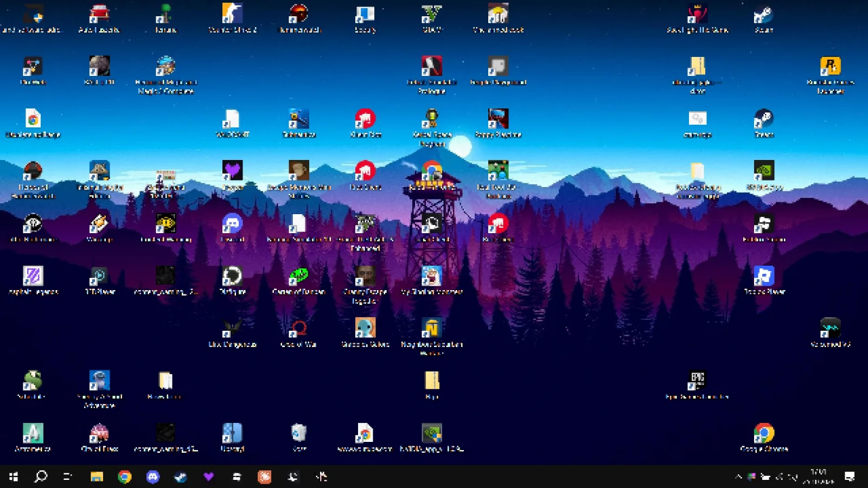Select the Asphalt Legends desktop shortcut
This screenshot has width=868, height=488.
coord(33,281)
